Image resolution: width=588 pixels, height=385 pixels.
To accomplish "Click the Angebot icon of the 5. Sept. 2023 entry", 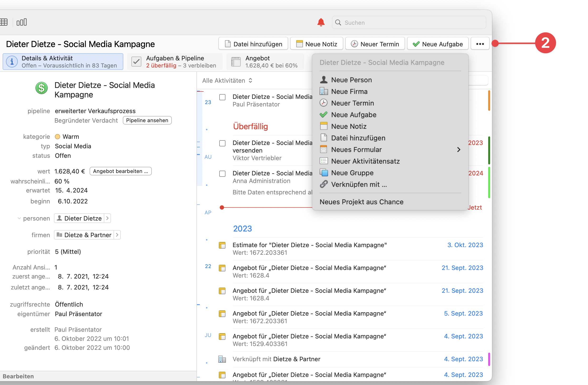I will click(222, 313).
